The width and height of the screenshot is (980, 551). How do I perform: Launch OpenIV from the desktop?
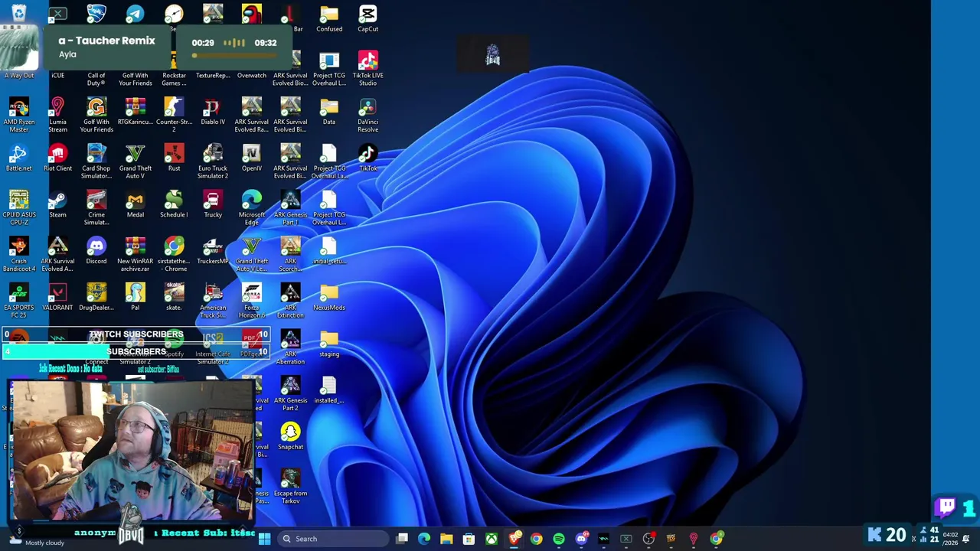coord(252,158)
